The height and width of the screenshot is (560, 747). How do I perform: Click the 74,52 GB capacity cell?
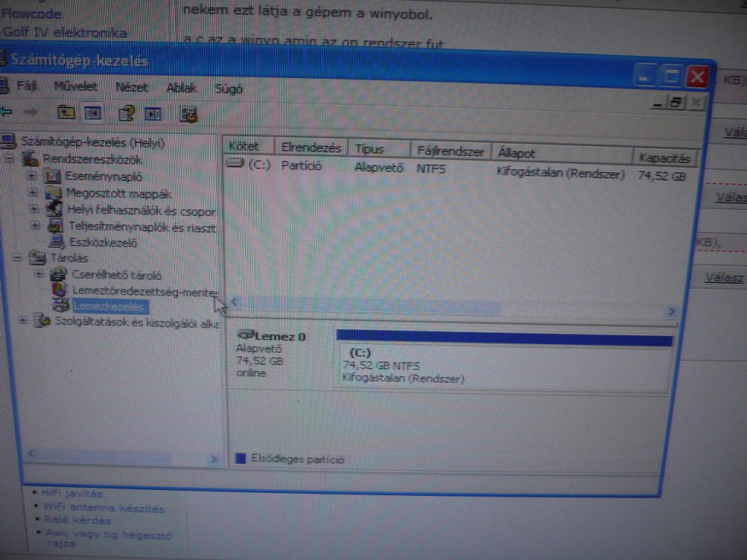pos(662,176)
